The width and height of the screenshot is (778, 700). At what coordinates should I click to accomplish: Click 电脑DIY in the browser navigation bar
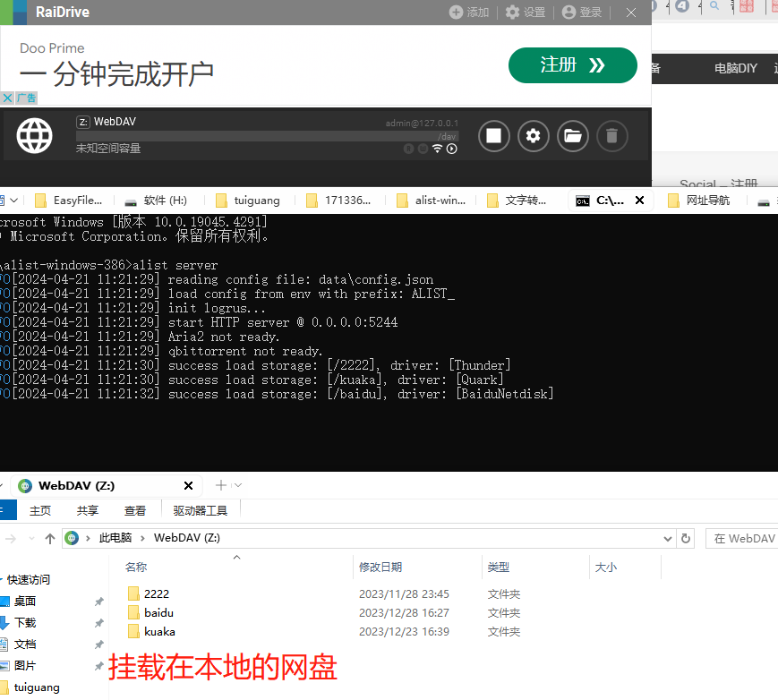pos(735,68)
